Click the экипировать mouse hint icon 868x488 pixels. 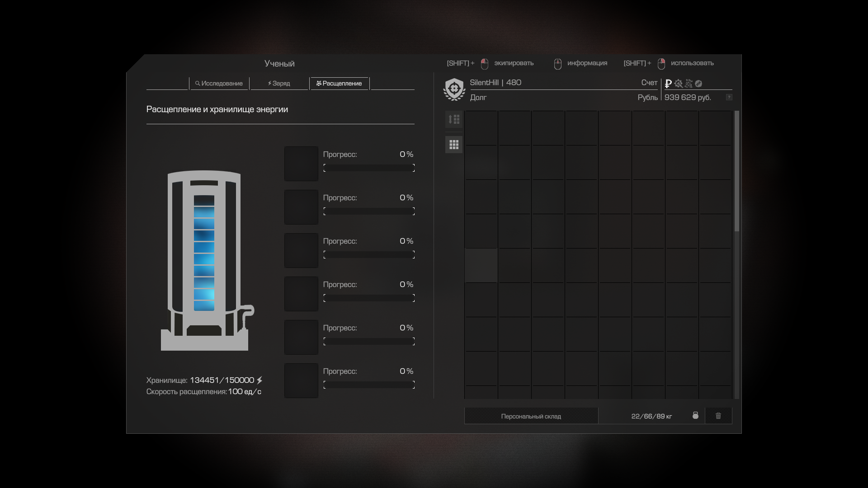[485, 64]
